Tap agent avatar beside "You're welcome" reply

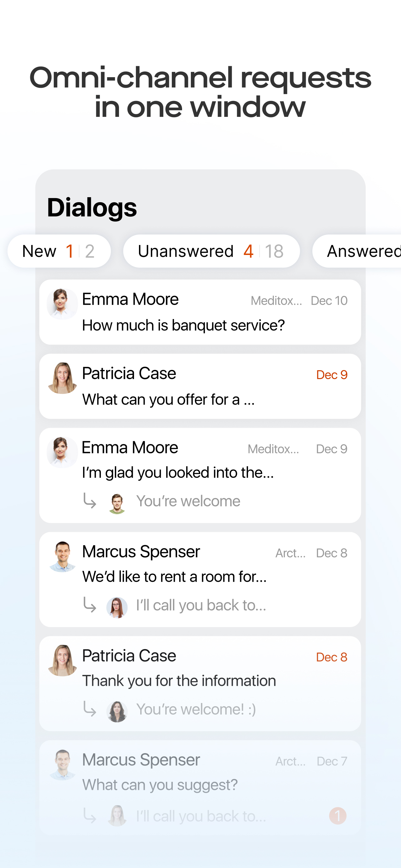coord(117,503)
